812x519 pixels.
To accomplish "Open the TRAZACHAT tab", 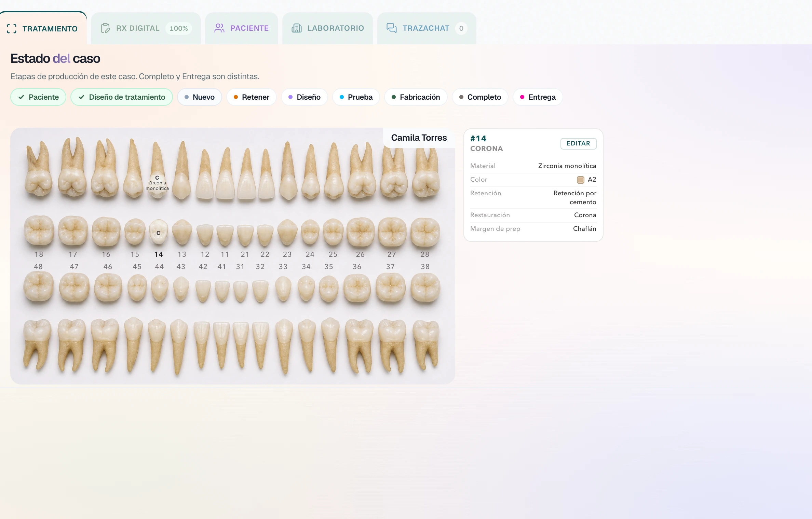I will tap(427, 28).
